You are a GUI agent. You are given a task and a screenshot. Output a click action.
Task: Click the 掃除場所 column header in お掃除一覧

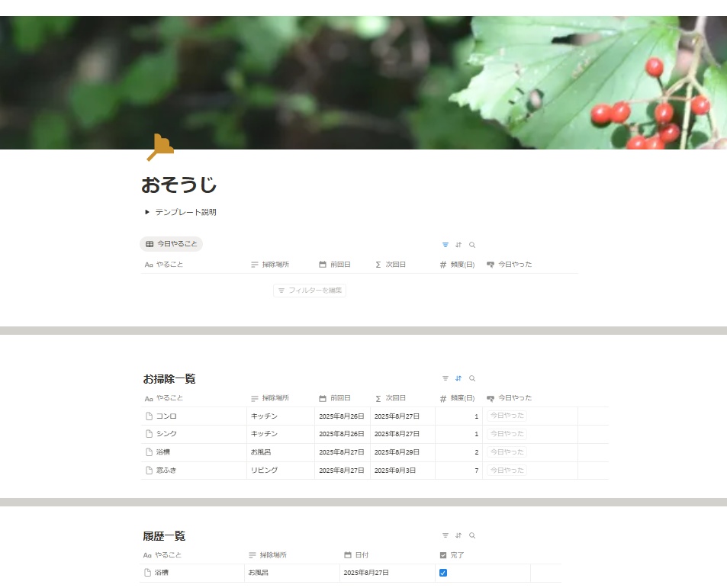[270, 399]
